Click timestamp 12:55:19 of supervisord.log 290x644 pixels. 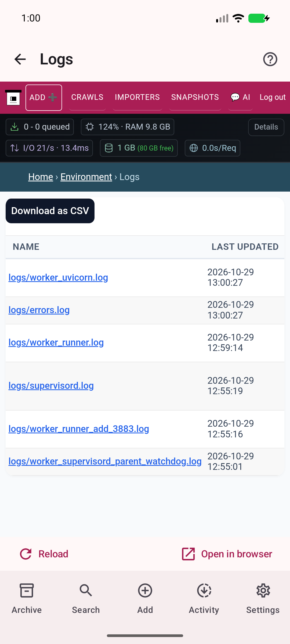coord(225,391)
